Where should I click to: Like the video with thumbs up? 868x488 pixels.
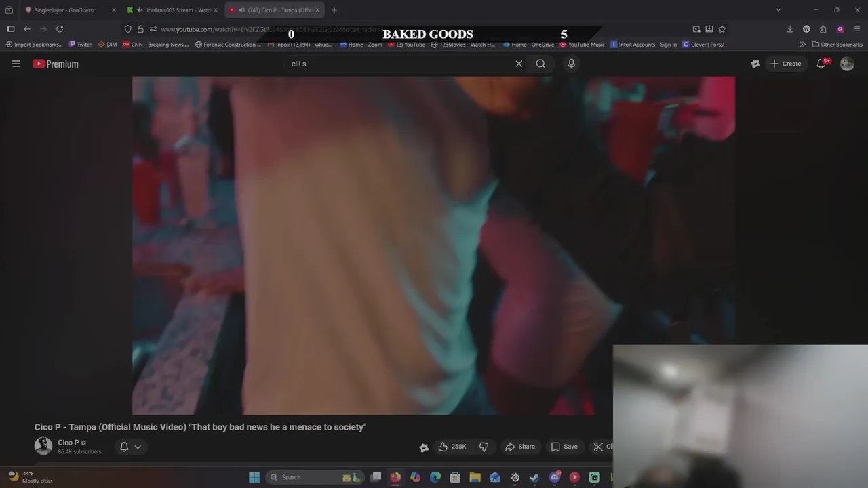tap(452, 447)
